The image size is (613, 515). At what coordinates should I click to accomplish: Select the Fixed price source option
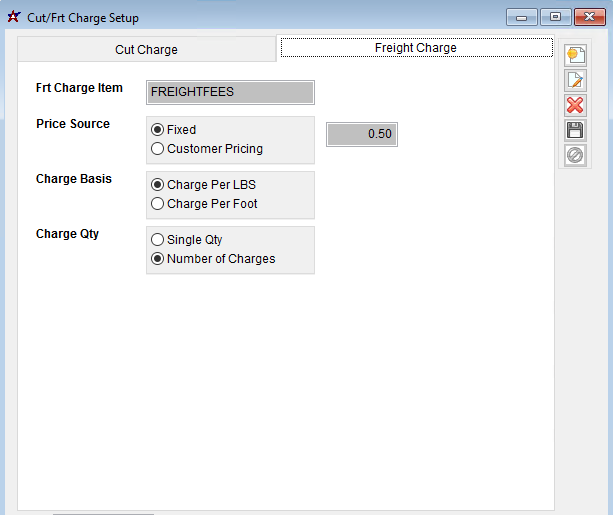pyautogui.click(x=174, y=129)
